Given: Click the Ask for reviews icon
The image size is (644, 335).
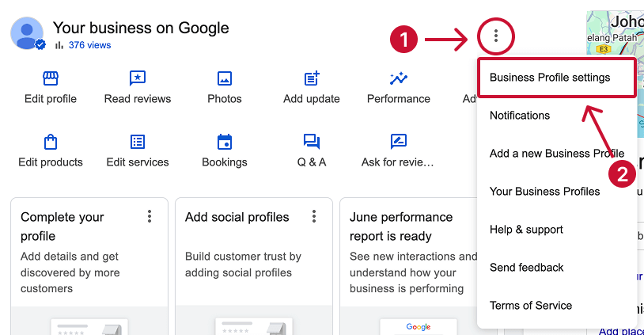Looking at the screenshot, I should coord(399,142).
